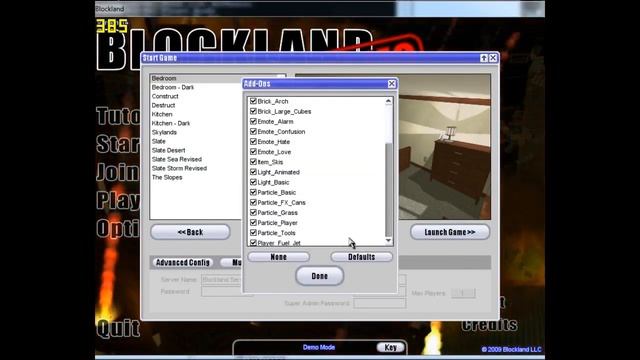Viewport: 640px width, 360px height.
Task: Toggle Emote_Confusion checkbox
Action: [253, 131]
